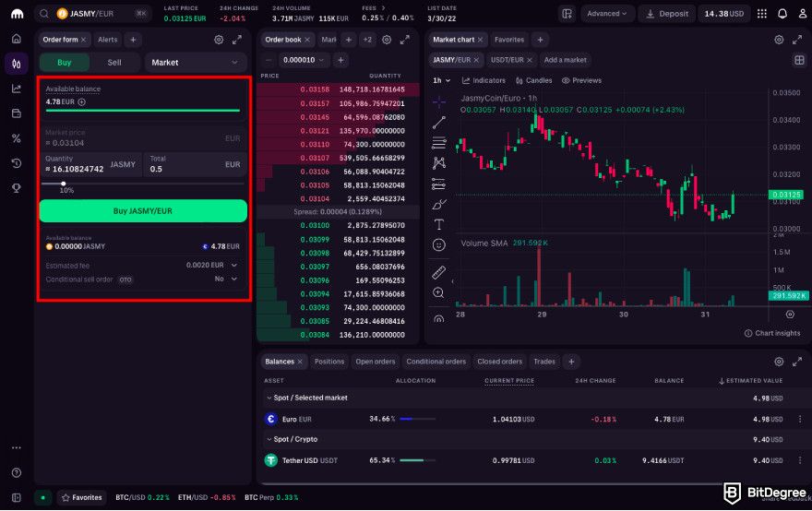812x511 pixels.
Task: Open the Markets chart icon in the sidebar
Action: [x=17, y=89]
